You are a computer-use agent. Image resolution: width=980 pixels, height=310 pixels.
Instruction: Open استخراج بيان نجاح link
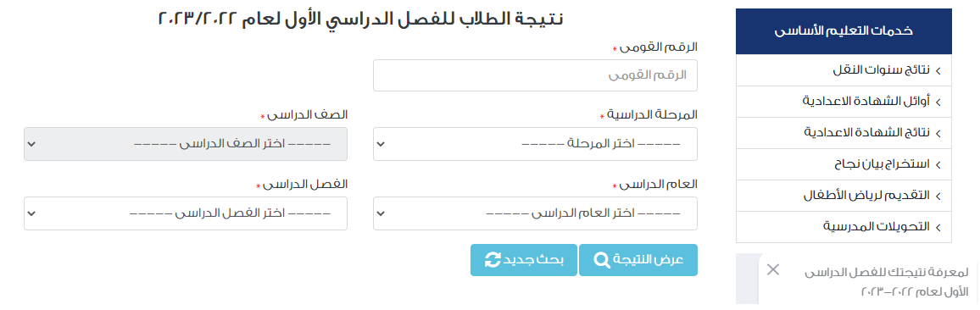pyautogui.click(x=844, y=164)
